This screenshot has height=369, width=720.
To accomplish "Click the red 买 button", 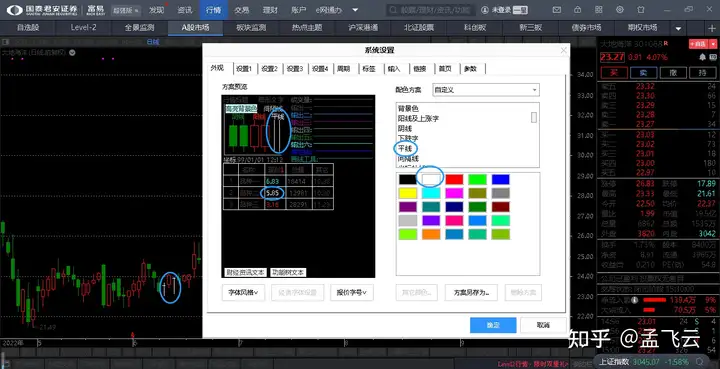I will click(614, 73).
